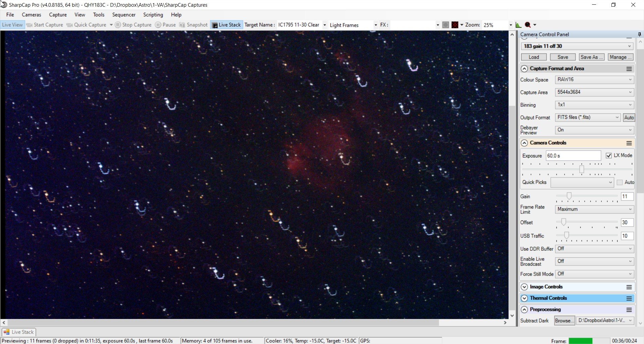The width and height of the screenshot is (644, 344).
Task: Click Browse... for Subtract Dark
Action: [565, 321]
